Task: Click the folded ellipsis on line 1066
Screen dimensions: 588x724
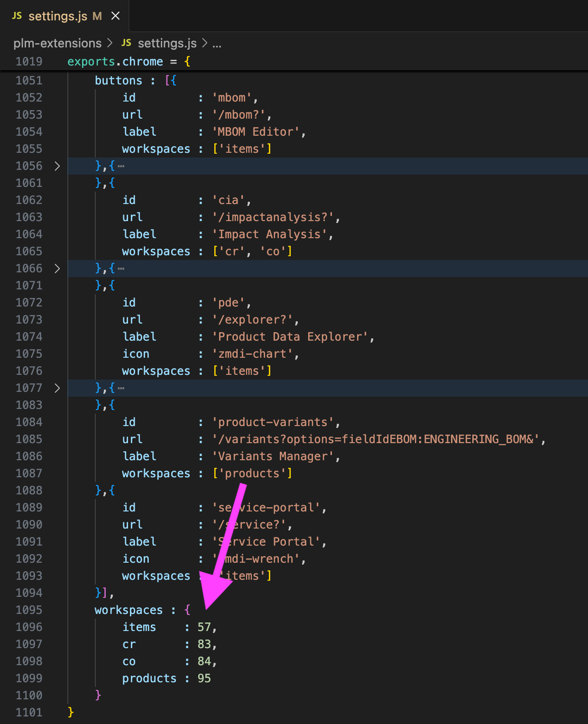Action: pos(121,269)
